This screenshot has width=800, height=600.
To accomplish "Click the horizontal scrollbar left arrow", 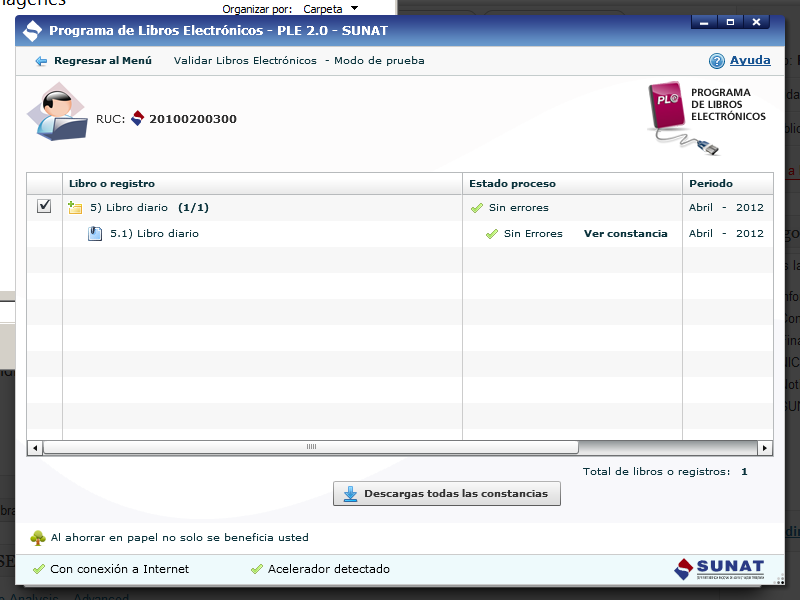I will (x=35, y=448).
